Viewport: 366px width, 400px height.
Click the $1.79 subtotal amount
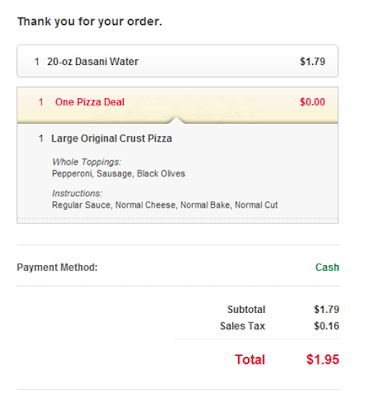click(x=326, y=309)
